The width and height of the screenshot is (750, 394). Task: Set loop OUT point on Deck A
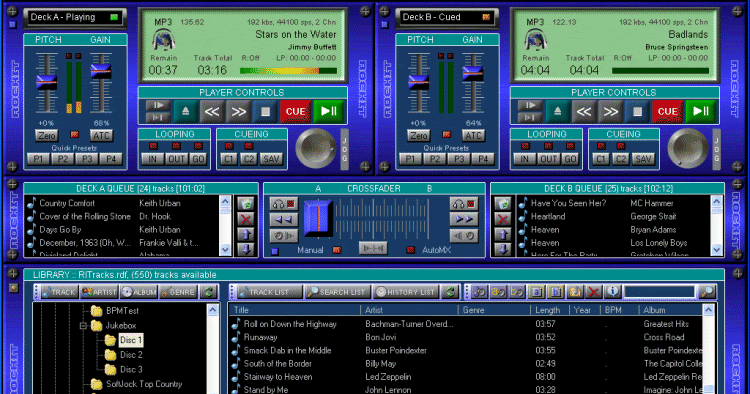[176, 159]
